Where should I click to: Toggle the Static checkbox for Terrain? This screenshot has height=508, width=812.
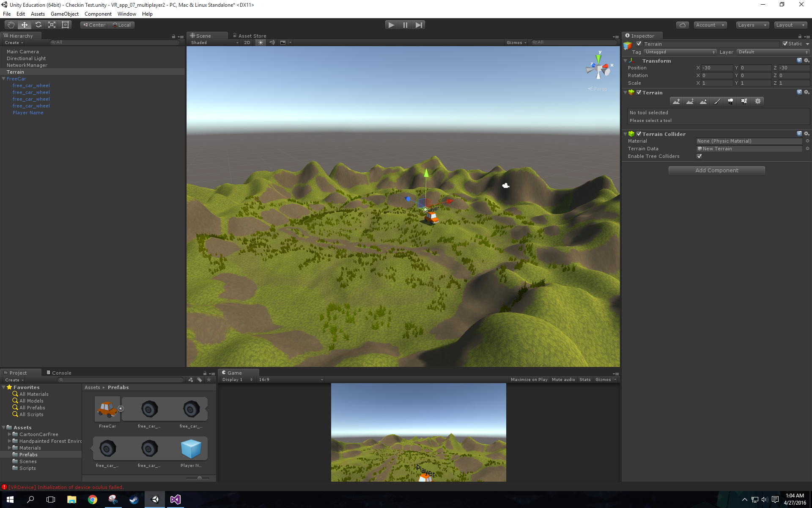785,44
